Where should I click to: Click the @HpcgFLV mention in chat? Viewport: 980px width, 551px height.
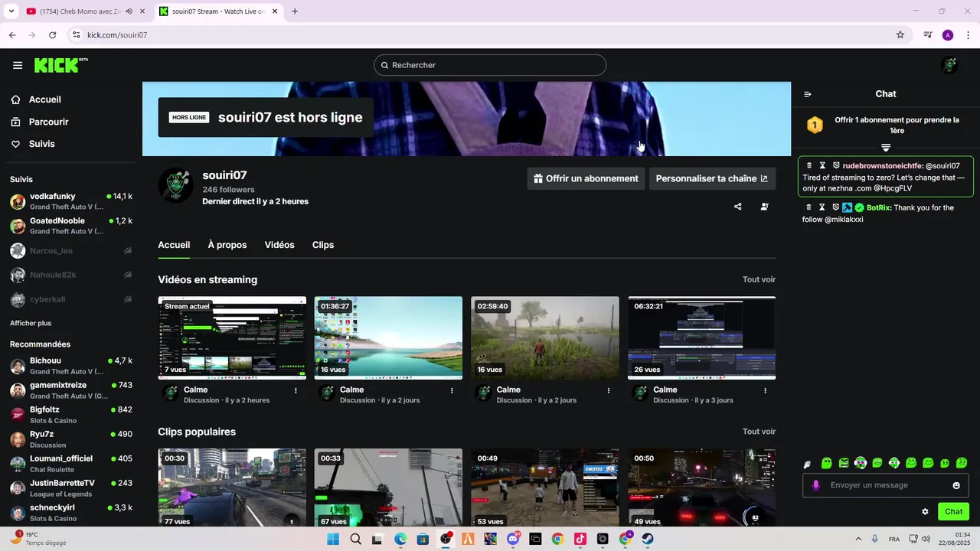(x=893, y=188)
